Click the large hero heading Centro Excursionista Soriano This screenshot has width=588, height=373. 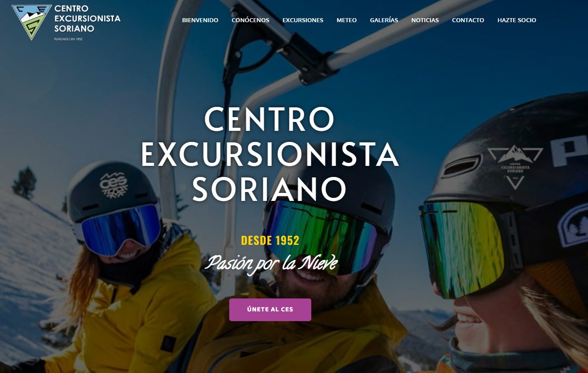click(x=270, y=154)
